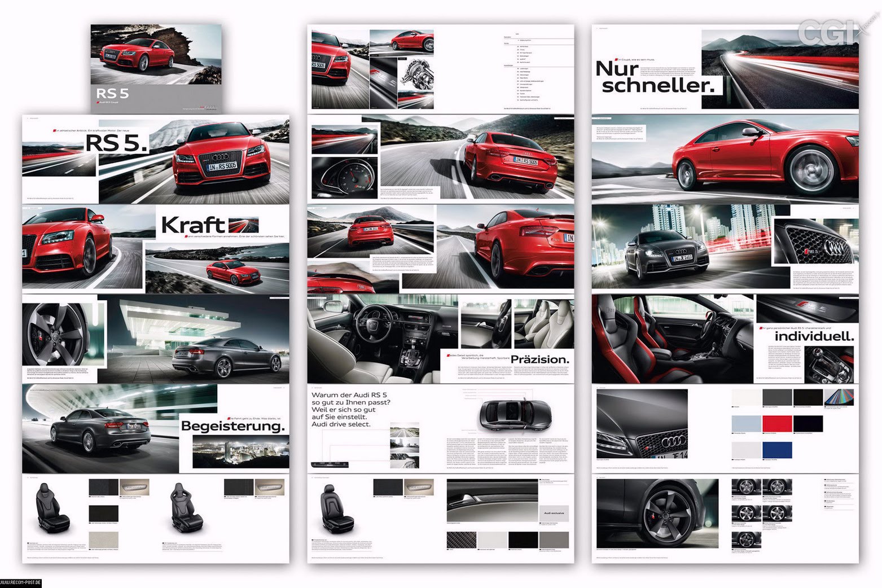Select the red paint color swatch
The height and width of the screenshot is (588, 882).
(777, 424)
